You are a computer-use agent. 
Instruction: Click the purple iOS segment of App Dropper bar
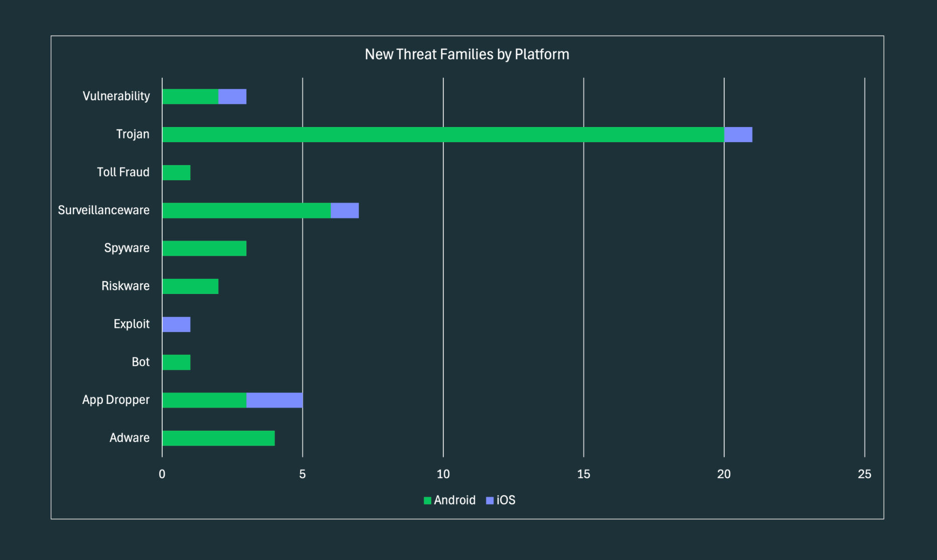click(x=274, y=399)
